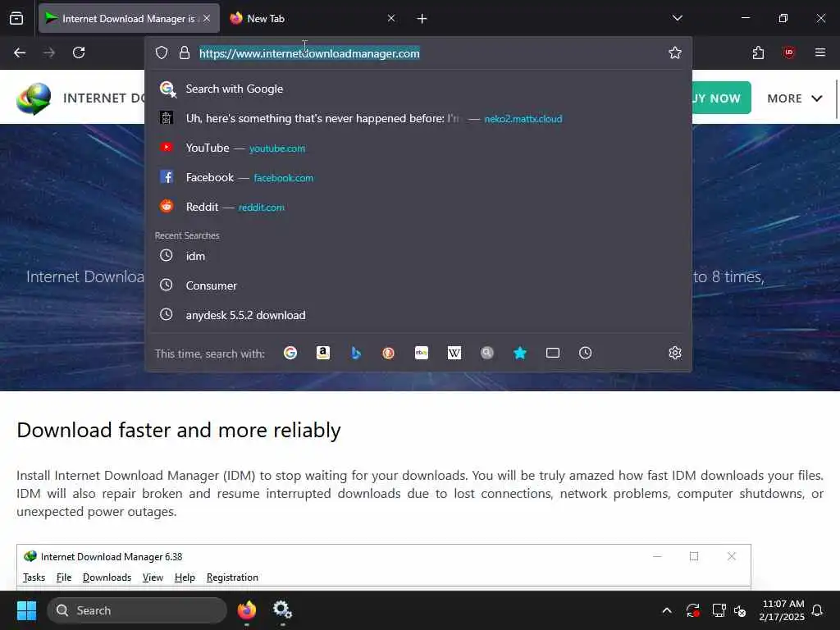Expand the MORE menu on IDM site
This screenshot has width=840, height=630.
(x=794, y=98)
